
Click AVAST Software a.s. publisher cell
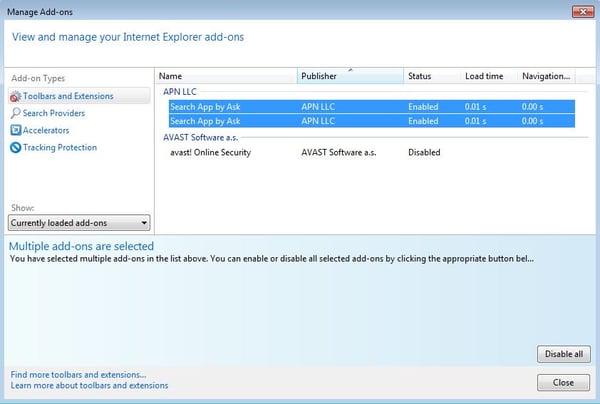pyautogui.click(x=339, y=152)
